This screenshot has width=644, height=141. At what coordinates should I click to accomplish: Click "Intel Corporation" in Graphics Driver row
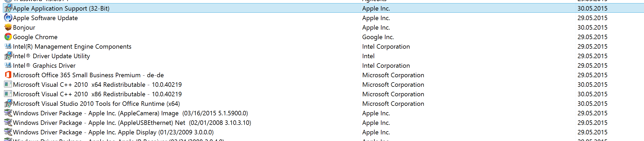pyautogui.click(x=386, y=66)
